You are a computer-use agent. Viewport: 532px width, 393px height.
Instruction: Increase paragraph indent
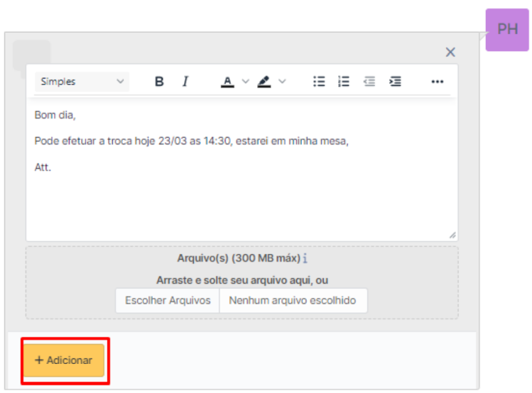(395, 82)
